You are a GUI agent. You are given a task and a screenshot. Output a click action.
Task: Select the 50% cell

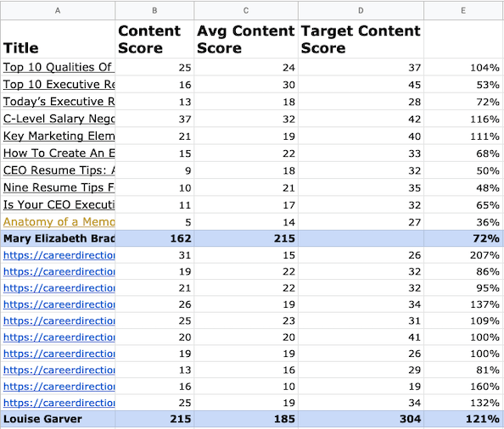tap(463, 170)
